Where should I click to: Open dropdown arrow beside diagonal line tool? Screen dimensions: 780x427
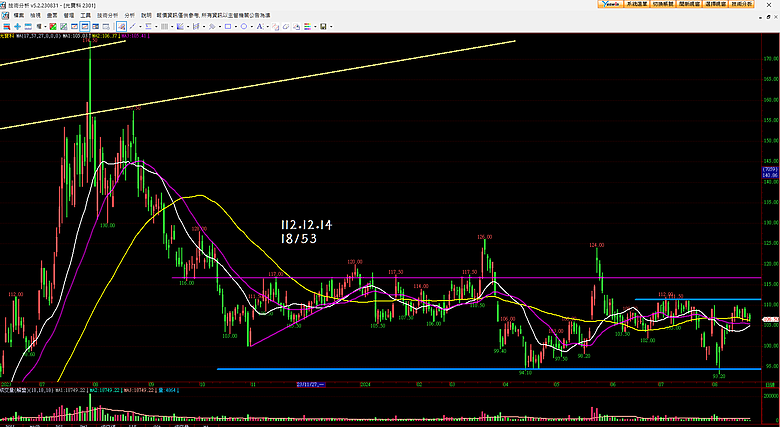140,26
